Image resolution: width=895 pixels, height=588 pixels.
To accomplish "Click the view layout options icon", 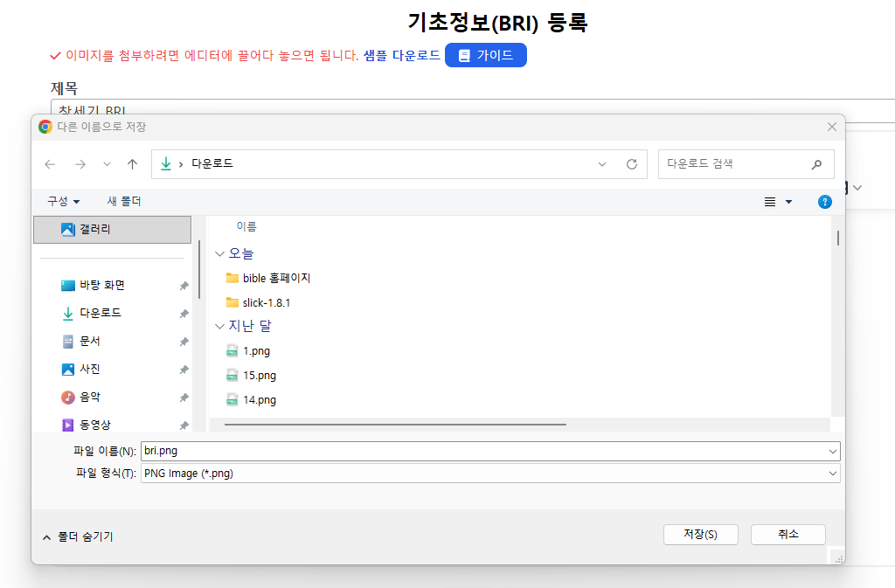I will point(770,202).
